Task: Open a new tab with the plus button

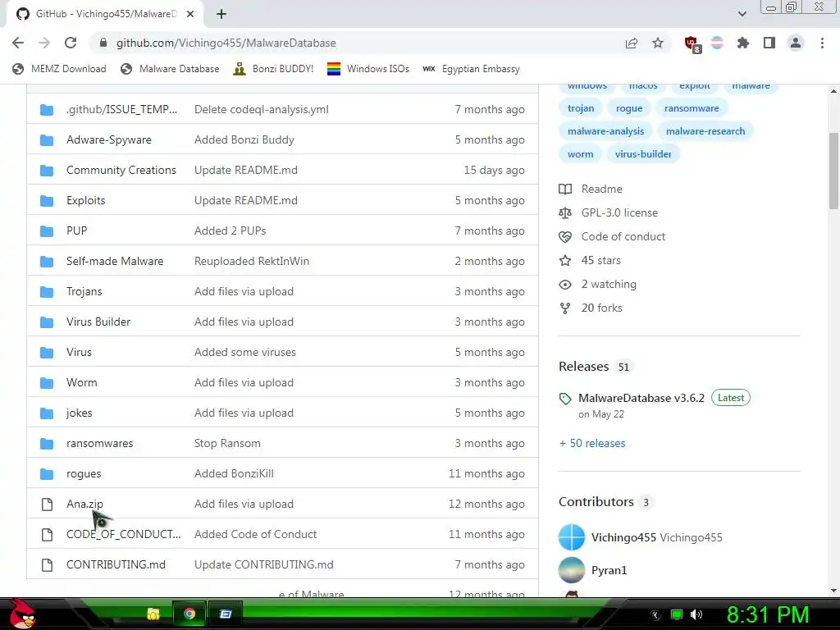Action: (x=221, y=14)
